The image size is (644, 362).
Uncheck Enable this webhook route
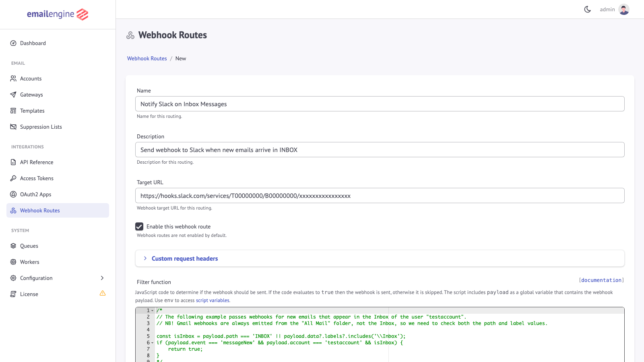pyautogui.click(x=139, y=226)
